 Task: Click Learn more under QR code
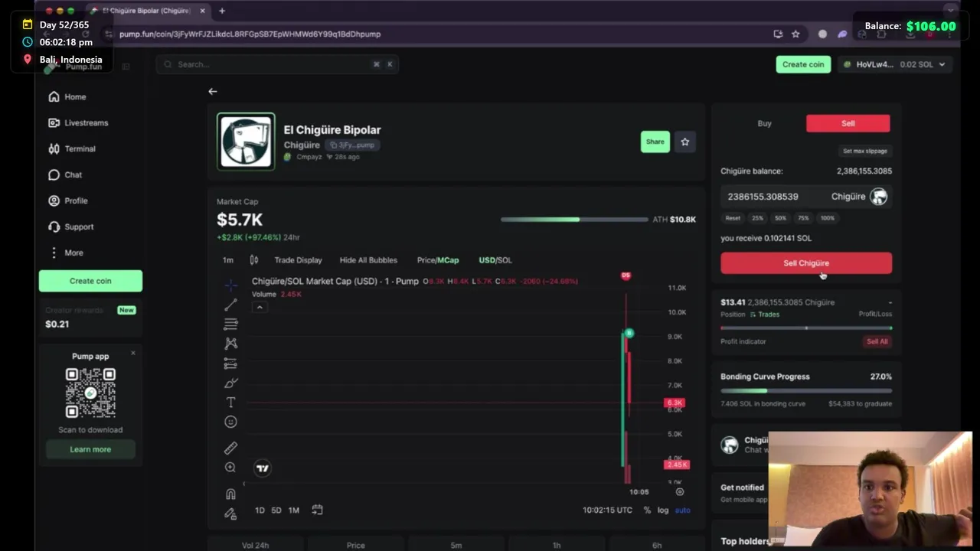[x=90, y=449]
